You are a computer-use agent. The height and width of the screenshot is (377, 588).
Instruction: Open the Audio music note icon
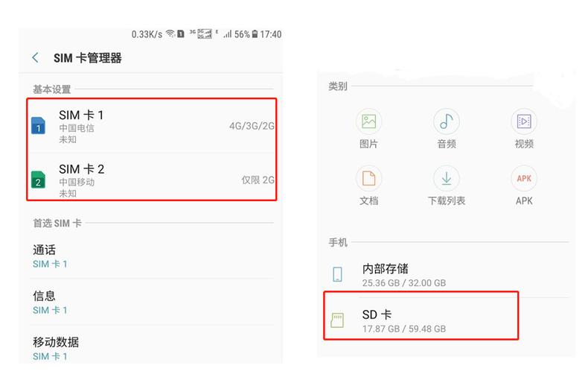447,121
